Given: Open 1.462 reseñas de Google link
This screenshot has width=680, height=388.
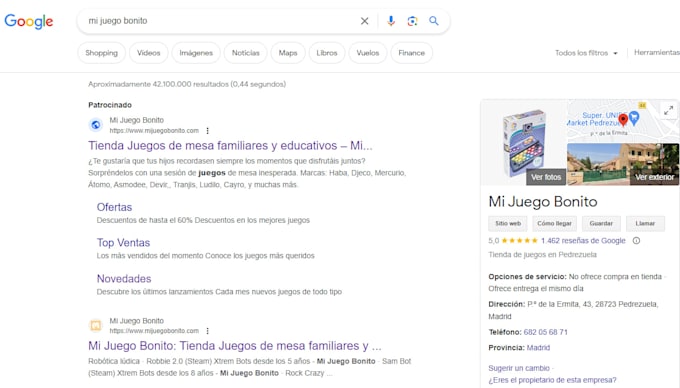Looking at the screenshot, I should tap(583, 241).
